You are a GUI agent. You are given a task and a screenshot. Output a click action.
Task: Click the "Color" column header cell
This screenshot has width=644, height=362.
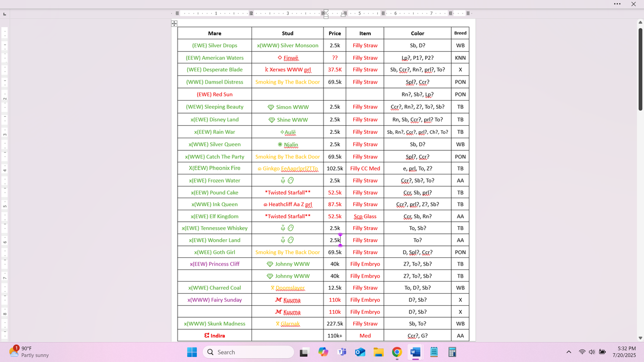(418, 33)
